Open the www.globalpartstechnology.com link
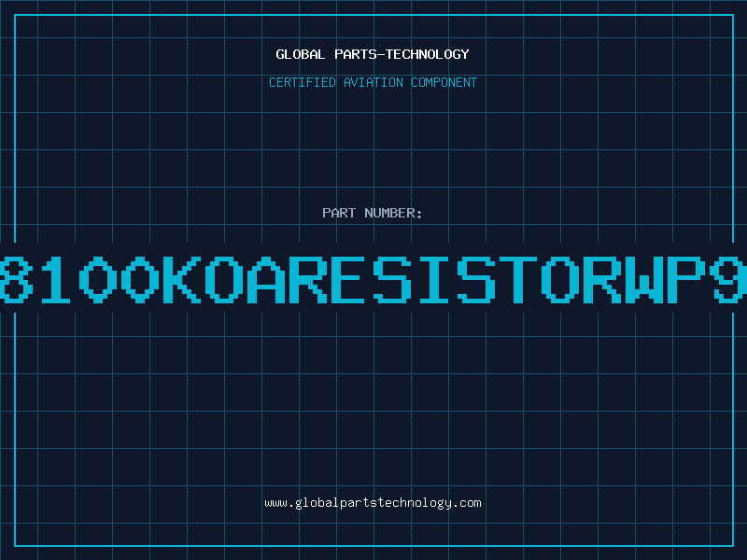Image resolution: width=747 pixels, height=560 pixels. (373, 503)
